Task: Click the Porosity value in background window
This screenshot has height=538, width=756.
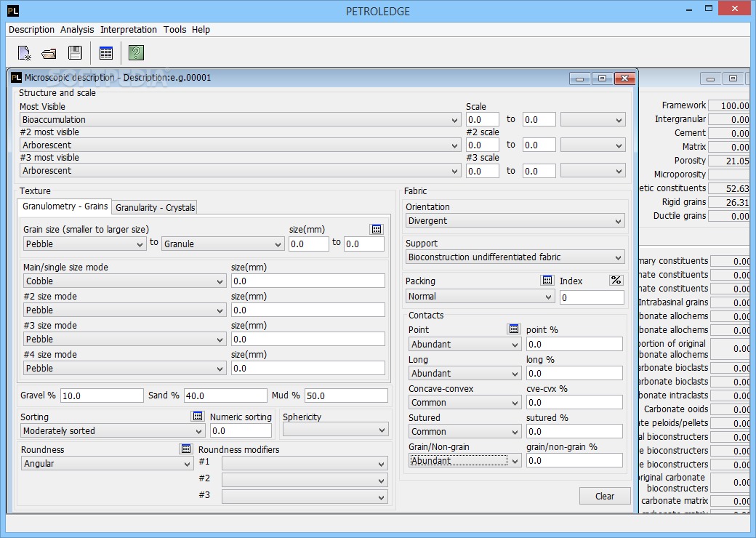Action: pyautogui.click(x=729, y=161)
